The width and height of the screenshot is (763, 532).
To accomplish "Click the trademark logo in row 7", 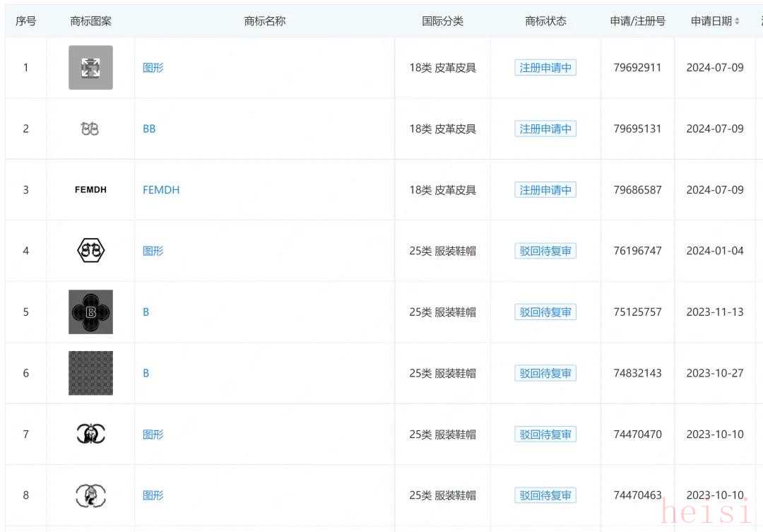I will point(90,434).
